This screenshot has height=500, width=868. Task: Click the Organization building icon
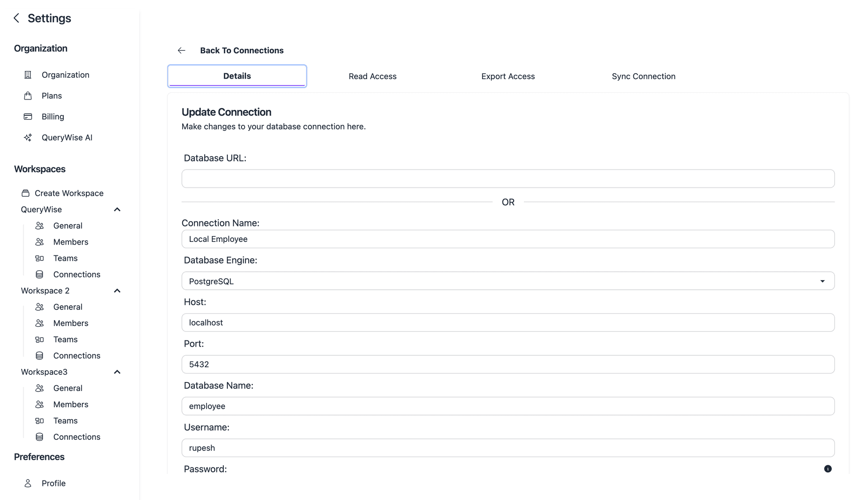pyautogui.click(x=28, y=75)
